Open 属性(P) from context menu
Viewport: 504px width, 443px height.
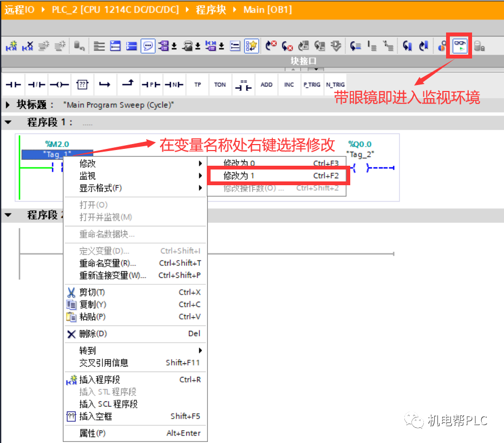tap(135, 433)
